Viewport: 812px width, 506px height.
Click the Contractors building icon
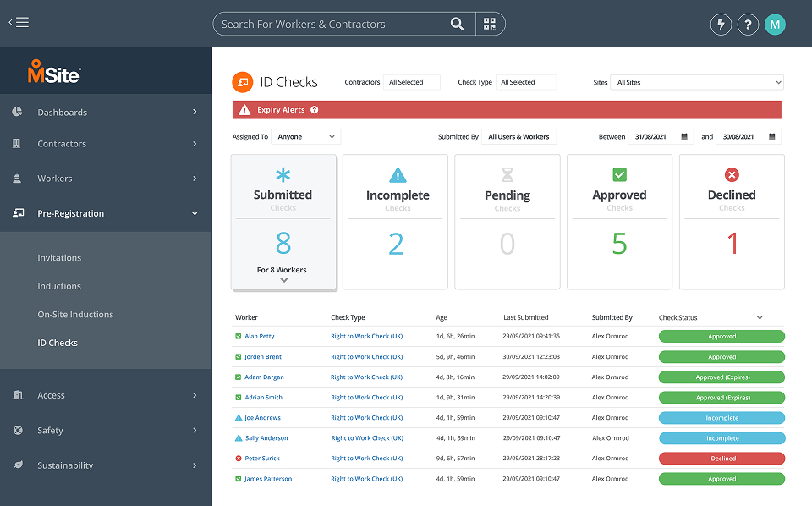click(x=17, y=144)
